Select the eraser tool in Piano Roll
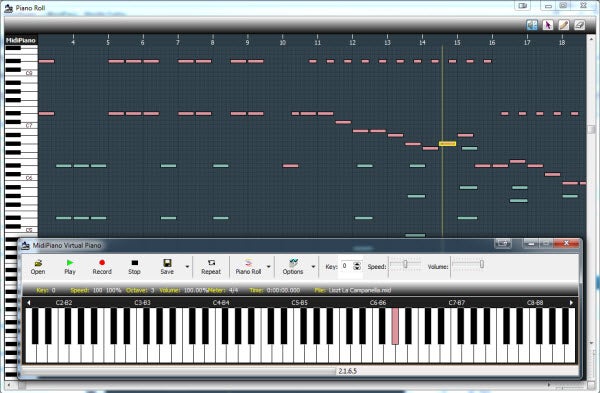 tap(579, 25)
